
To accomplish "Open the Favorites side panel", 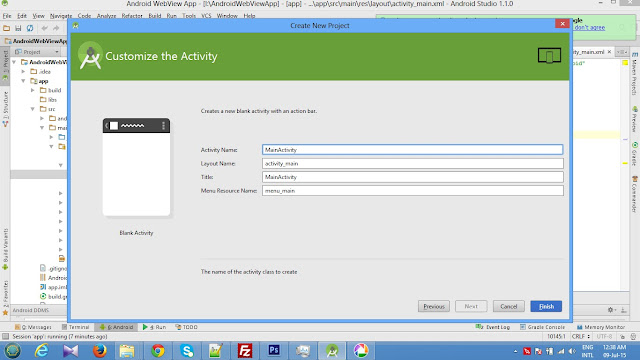I will click(5, 297).
